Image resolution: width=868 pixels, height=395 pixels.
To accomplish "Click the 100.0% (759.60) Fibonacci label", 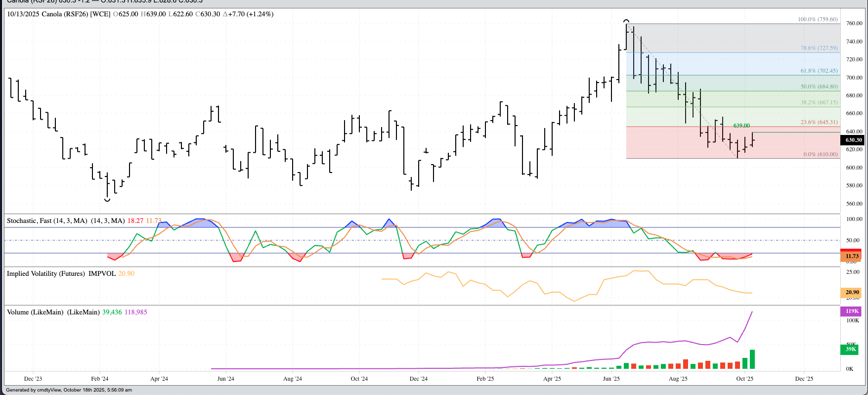I will pyautogui.click(x=818, y=19).
